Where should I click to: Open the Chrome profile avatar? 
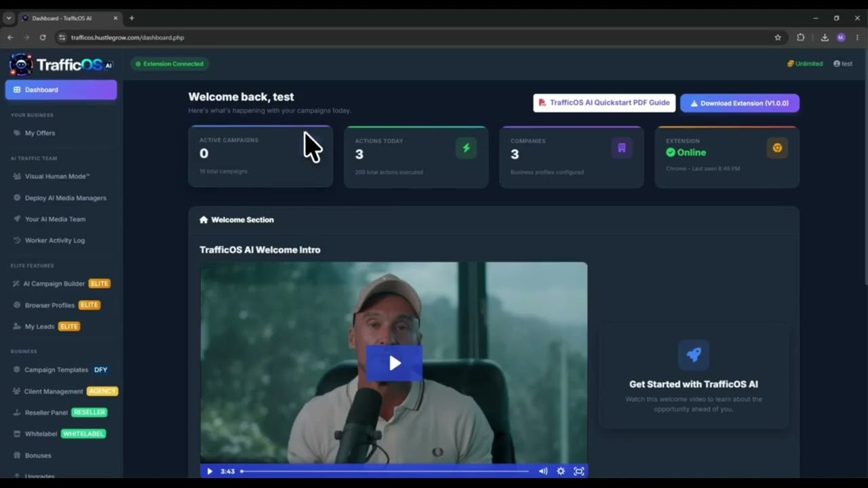pyautogui.click(x=841, y=37)
